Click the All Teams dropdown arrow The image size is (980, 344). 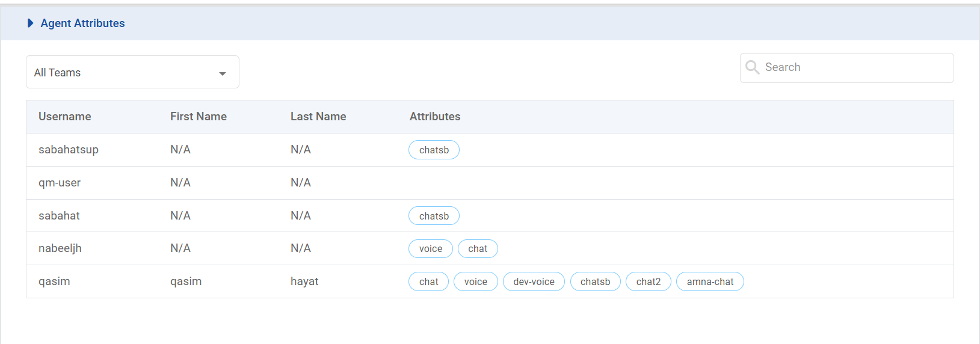coord(223,73)
